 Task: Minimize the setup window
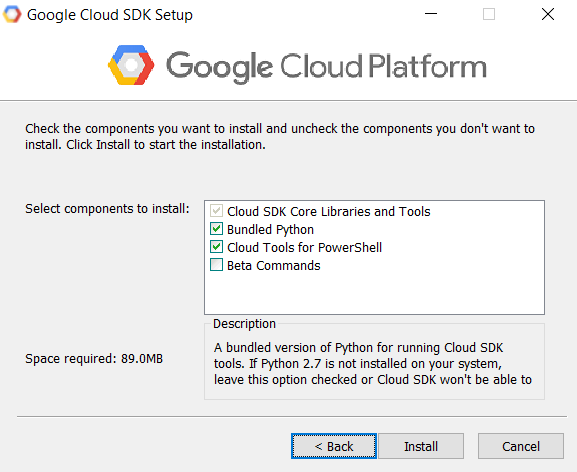point(431,14)
